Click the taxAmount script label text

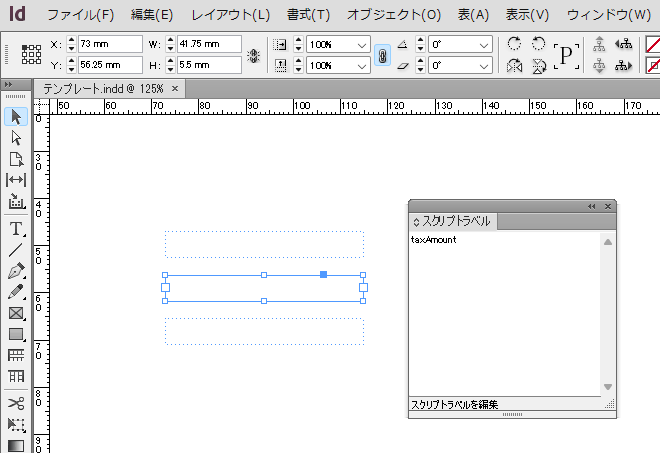pos(433,240)
